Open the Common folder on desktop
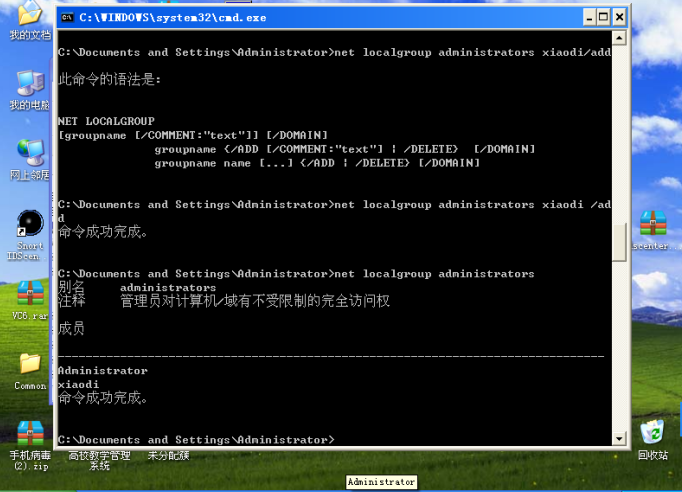This screenshot has height=492, width=682. point(30,364)
